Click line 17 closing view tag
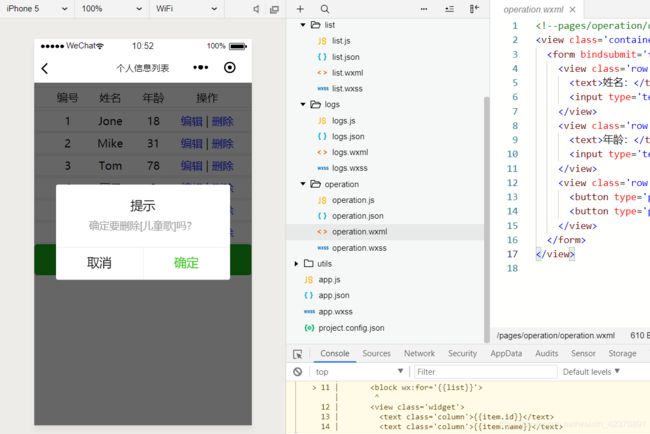Viewport: 650px width, 434px height. [555, 254]
